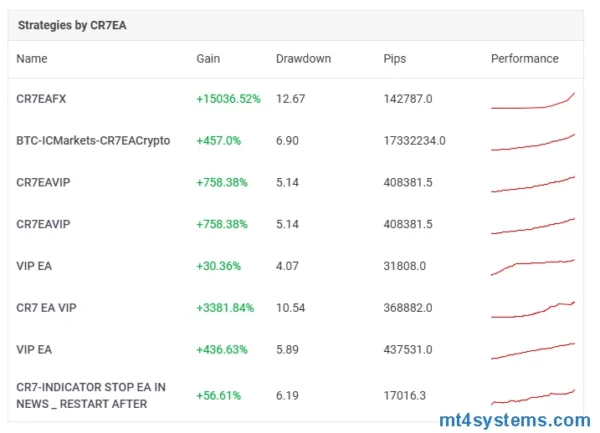
Task: Click the +3381.84% gain value
Action: (x=227, y=308)
